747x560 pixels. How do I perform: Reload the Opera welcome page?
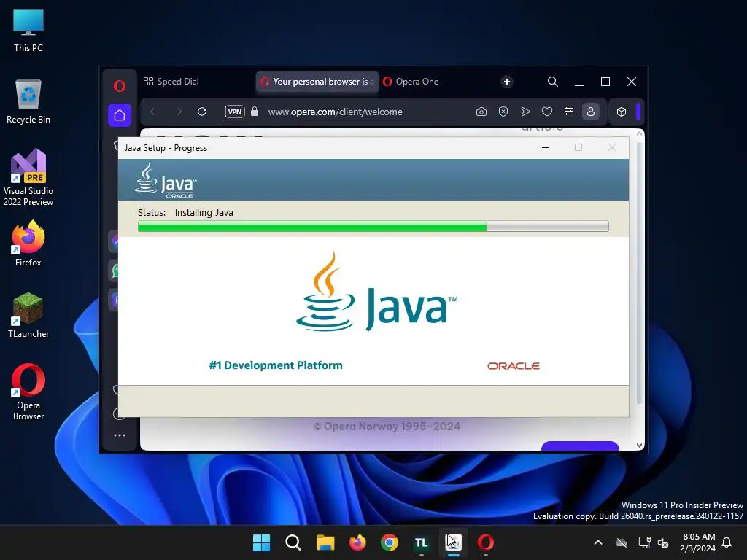[202, 112]
